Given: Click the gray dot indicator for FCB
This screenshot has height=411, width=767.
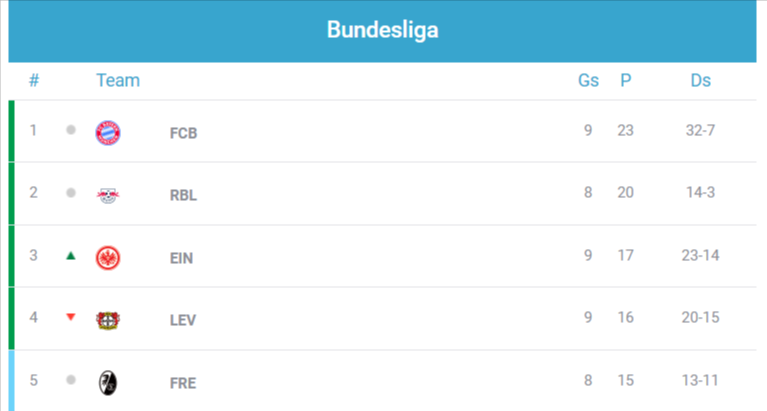Looking at the screenshot, I should click(71, 130).
